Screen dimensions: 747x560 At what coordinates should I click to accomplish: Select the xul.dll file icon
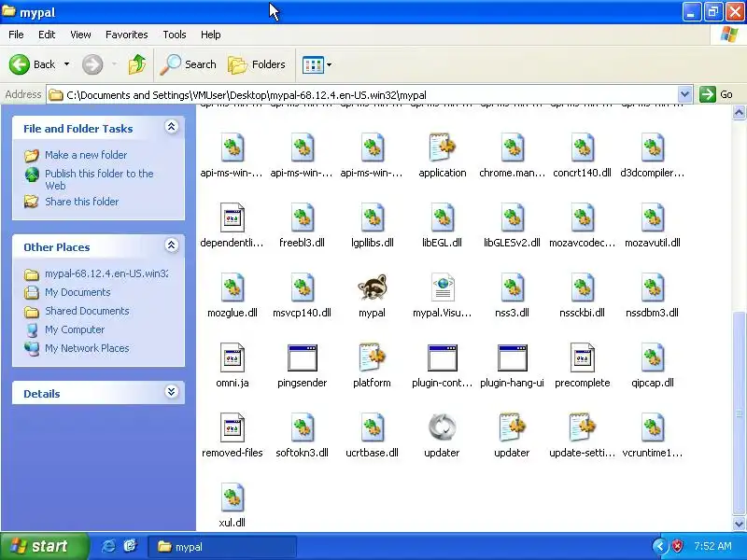pos(232,497)
